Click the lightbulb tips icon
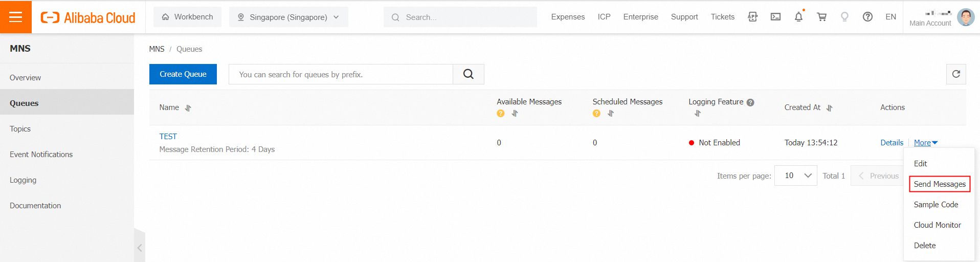 click(x=844, y=17)
